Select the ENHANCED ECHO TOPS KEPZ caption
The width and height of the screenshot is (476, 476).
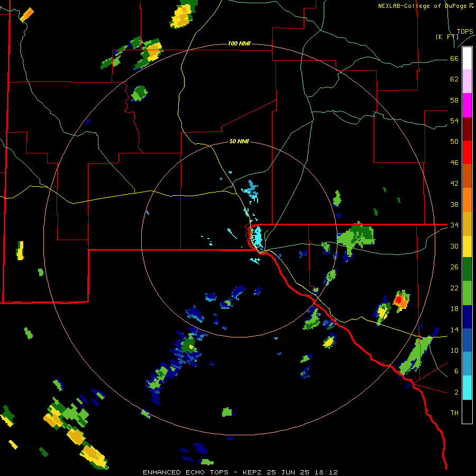240,472
